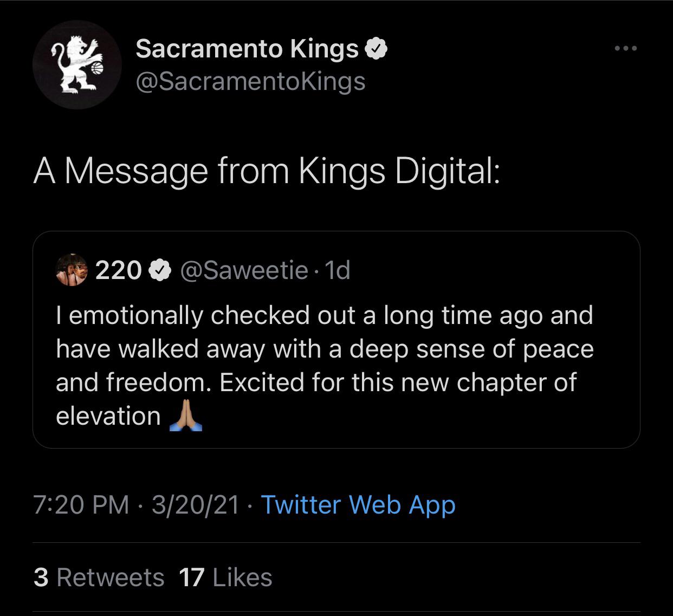Click the Sacramento Kings display name
The height and width of the screenshot is (616, 673).
[247, 49]
